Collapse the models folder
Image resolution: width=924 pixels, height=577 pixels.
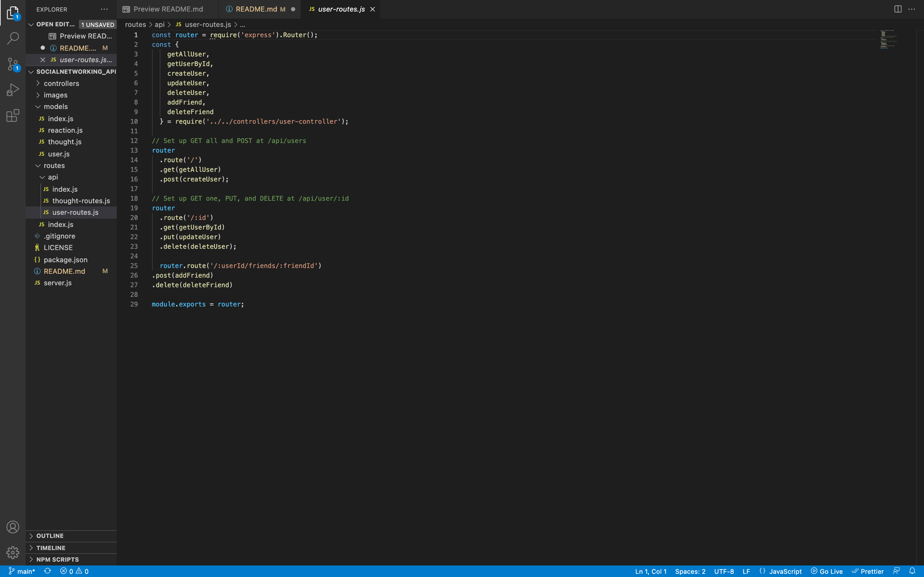pos(56,106)
